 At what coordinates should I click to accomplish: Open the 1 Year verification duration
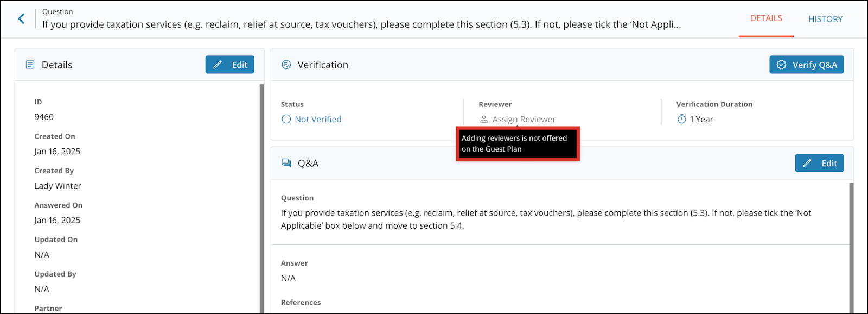click(701, 119)
